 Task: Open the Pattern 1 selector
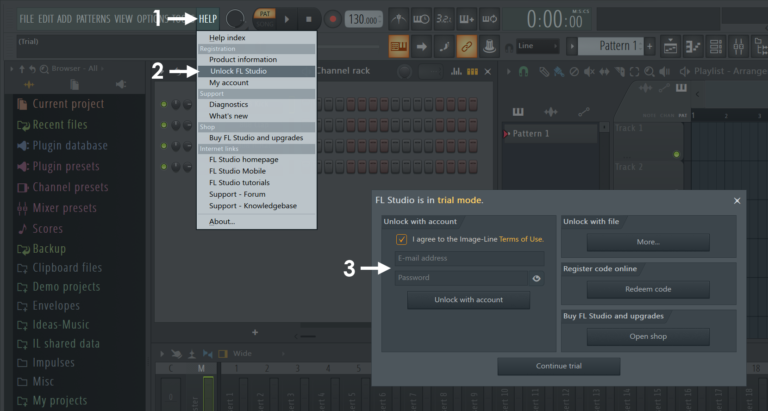pyautogui.click(x=610, y=47)
